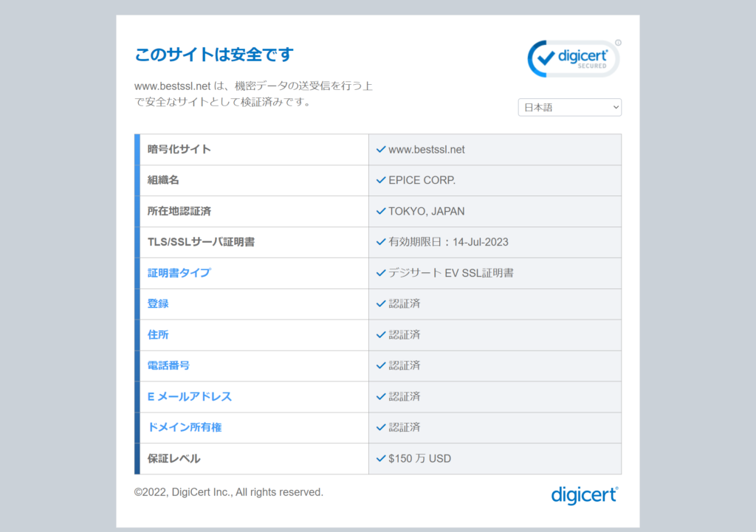Click the このサイトは安全です heading
The height and width of the screenshot is (532, 756).
[x=214, y=55]
